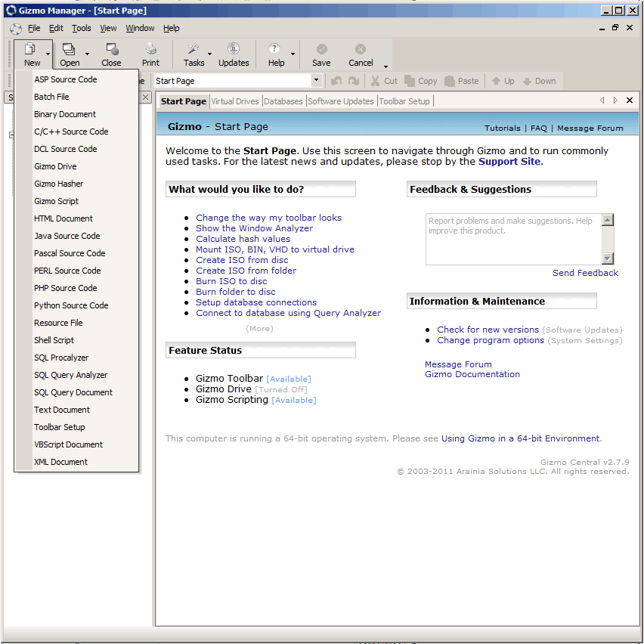Click the Cancel toolbar icon
644x644 pixels.
tap(361, 49)
